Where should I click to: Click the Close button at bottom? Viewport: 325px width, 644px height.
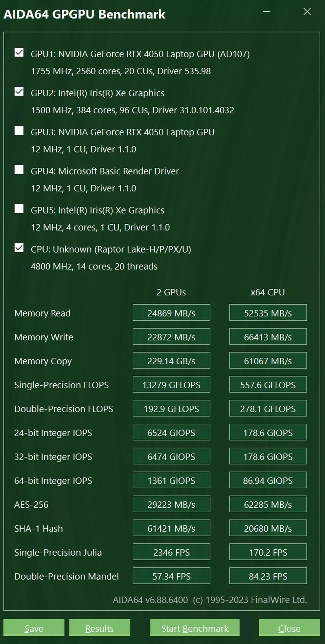point(289,628)
